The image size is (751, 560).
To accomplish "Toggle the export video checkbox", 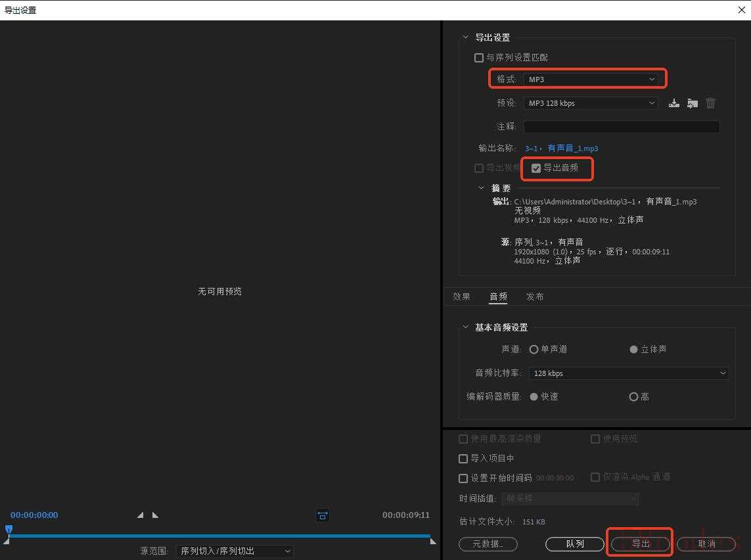I will click(x=478, y=168).
